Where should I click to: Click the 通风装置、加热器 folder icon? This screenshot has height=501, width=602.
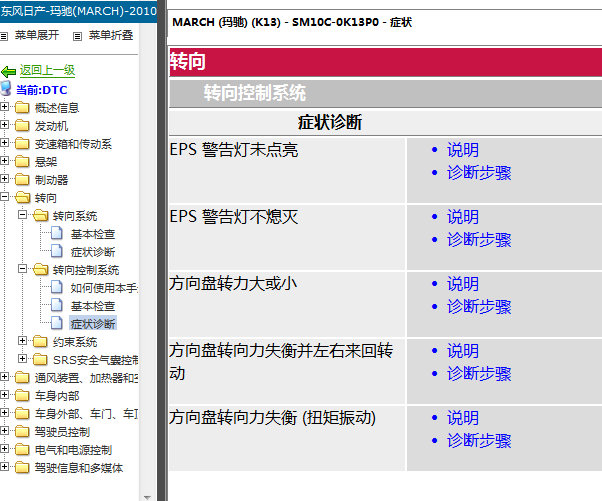pos(22,377)
